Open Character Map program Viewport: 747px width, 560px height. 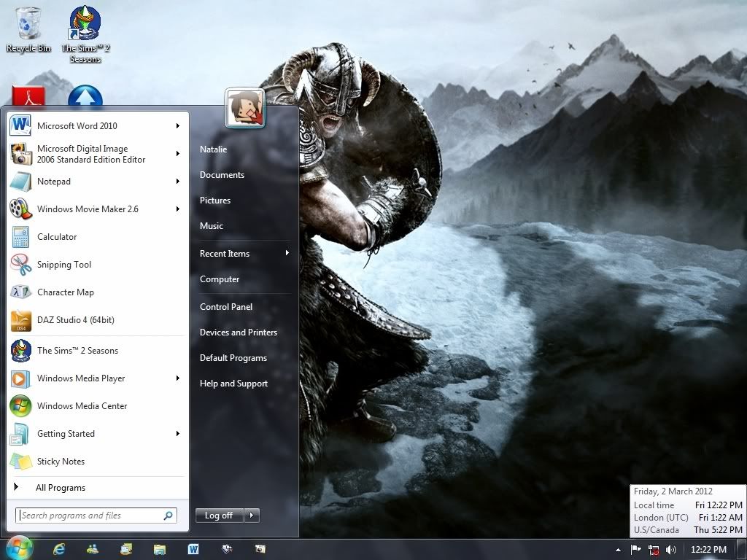click(x=65, y=292)
